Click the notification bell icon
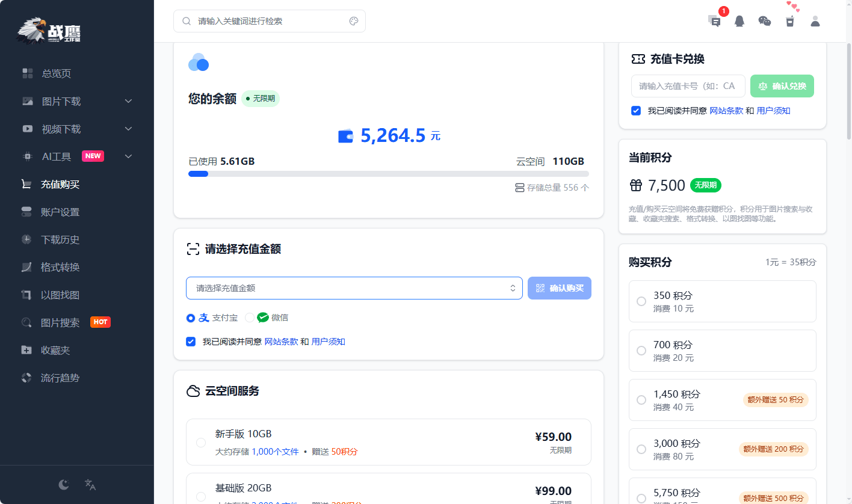Screen dimensions: 852x504 pos(739,21)
